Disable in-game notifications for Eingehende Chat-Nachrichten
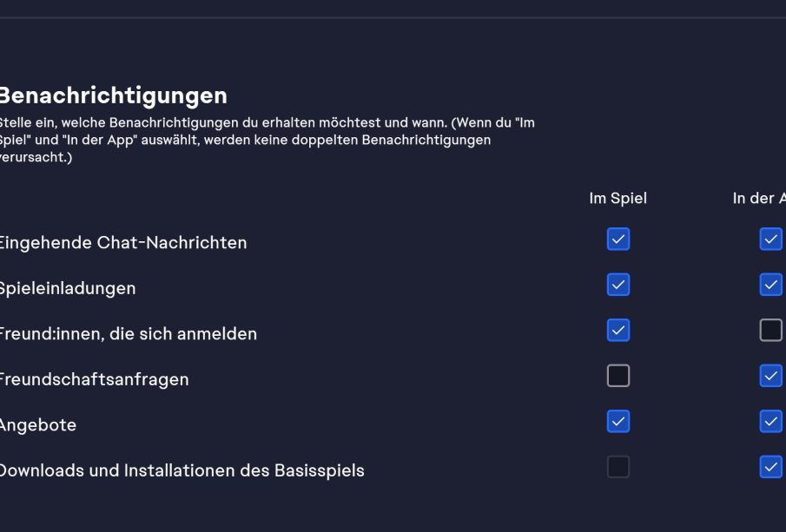786x532 pixels. 618,240
